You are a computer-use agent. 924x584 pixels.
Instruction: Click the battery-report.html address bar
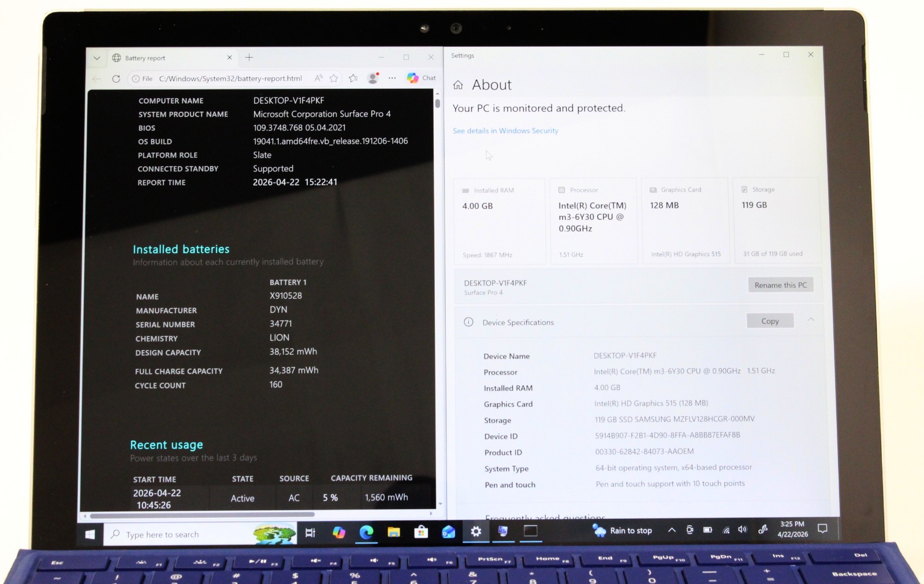(230, 78)
